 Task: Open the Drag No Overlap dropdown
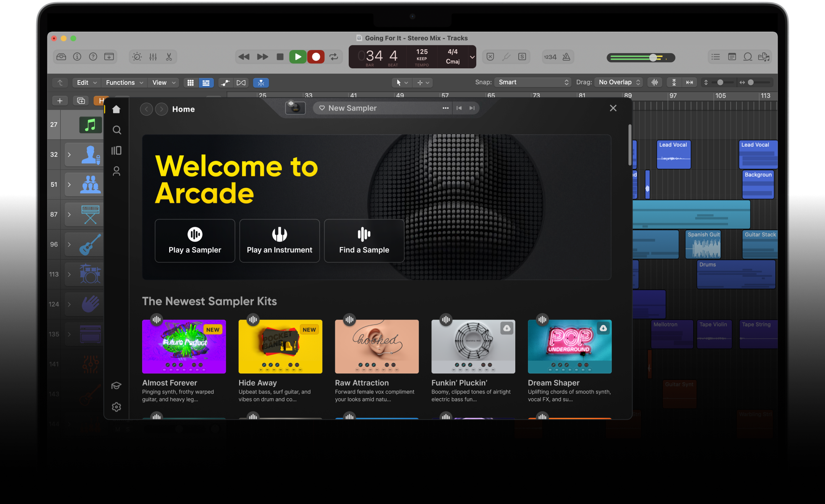[x=619, y=82]
